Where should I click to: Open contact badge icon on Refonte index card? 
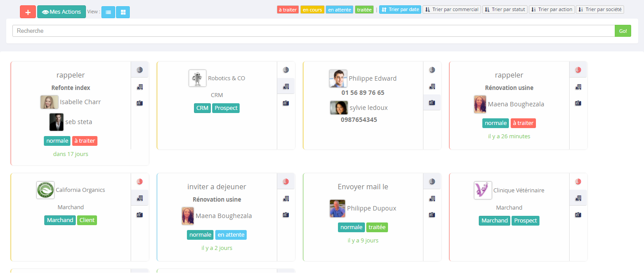click(140, 103)
